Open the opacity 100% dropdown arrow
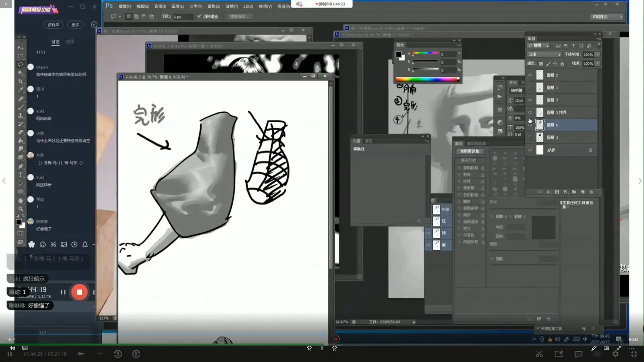Viewport: 644px width, 362px height. [x=597, y=55]
